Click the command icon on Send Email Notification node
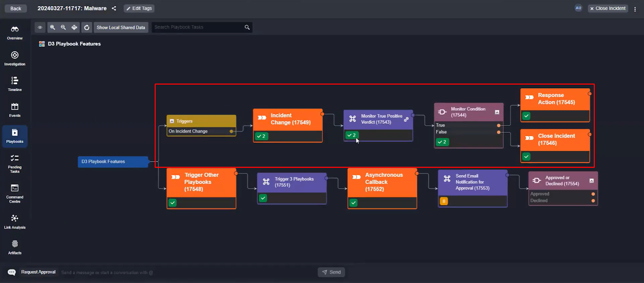 [x=447, y=179]
